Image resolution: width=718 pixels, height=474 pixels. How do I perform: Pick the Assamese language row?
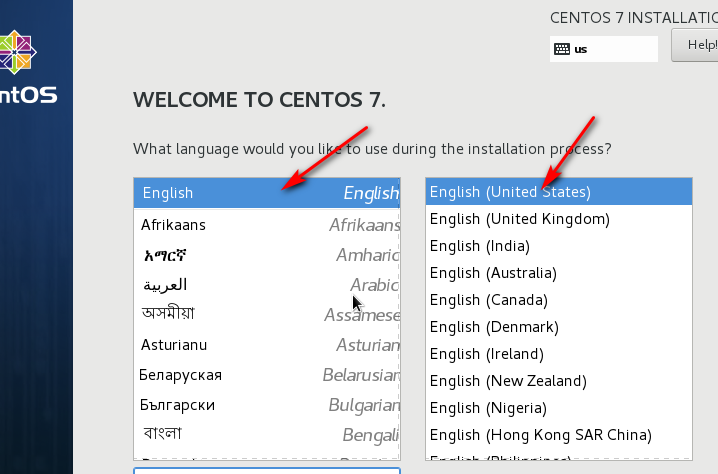[x=267, y=315]
